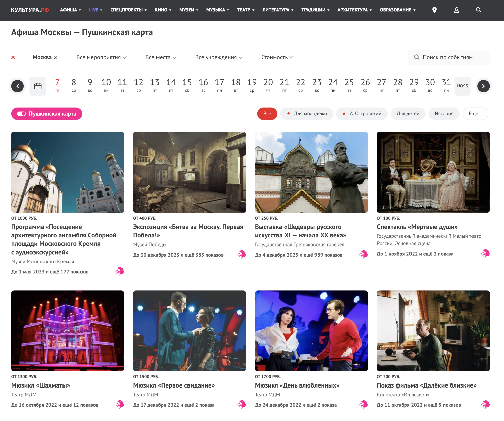Go to the КУЛЬТУРА.РФ home logo

[30, 10]
